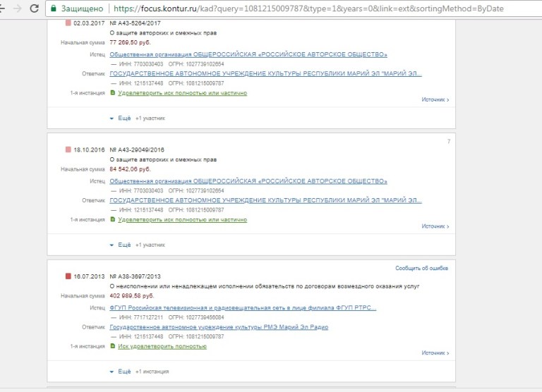Image resolution: width=542 pixels, height=392 pixels.
Task: Open Иск удовлетворить полностью decision link
Action: [162, 346]
